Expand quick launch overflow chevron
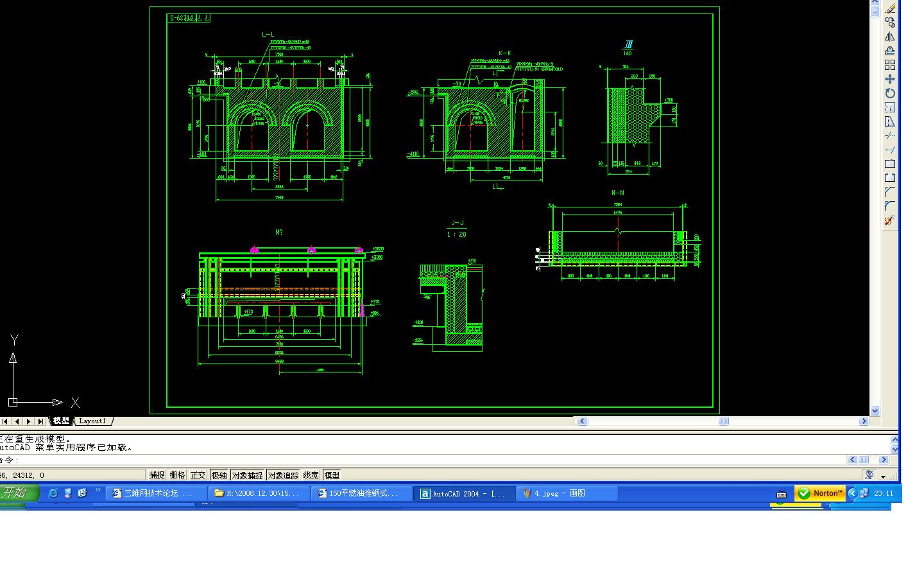 click(x=98, y=491)
